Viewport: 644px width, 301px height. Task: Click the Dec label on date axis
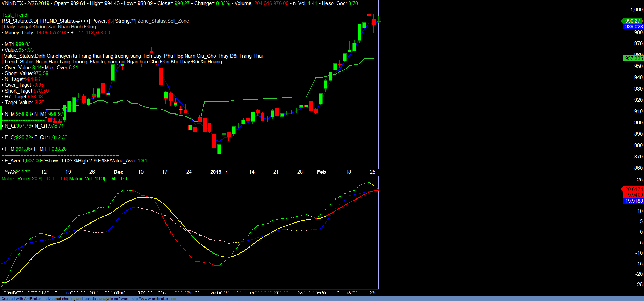click(x=119, y=172)
